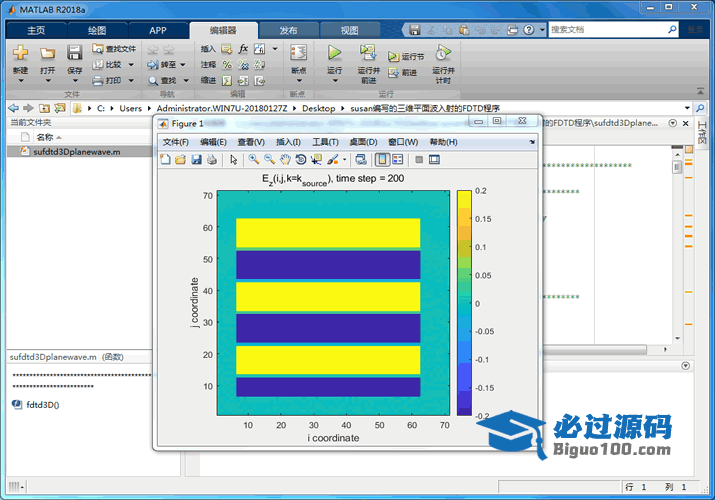The height and width of the screenshot is (500, 715).
Task: Click the Breakpoints (断点) icon
Action: click(x=298, y=53)
